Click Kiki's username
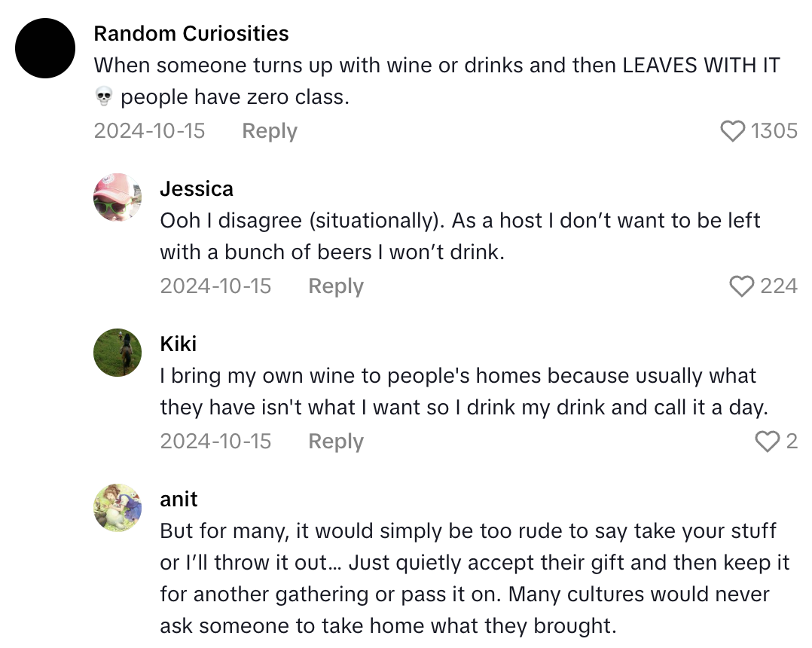 click(179, 344)
